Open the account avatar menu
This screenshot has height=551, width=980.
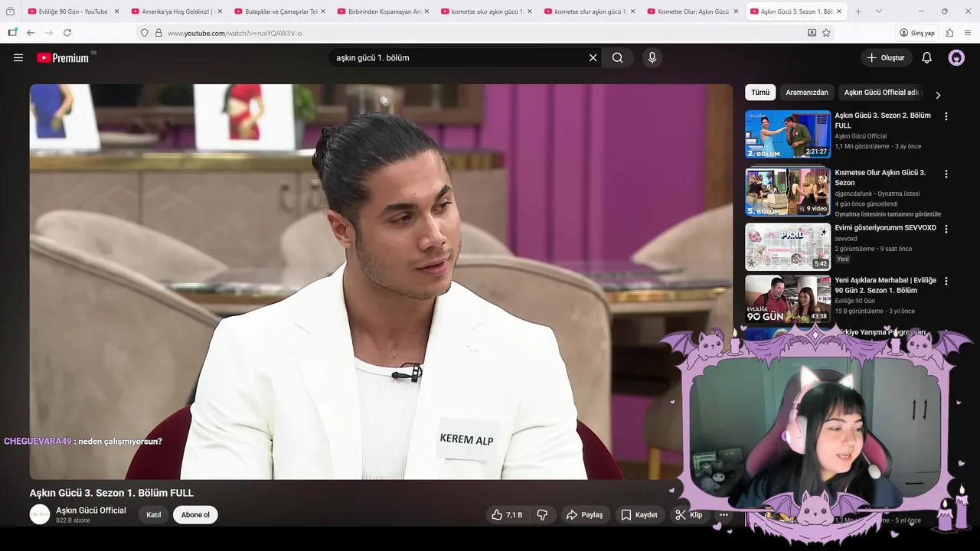tap(956, 57)
